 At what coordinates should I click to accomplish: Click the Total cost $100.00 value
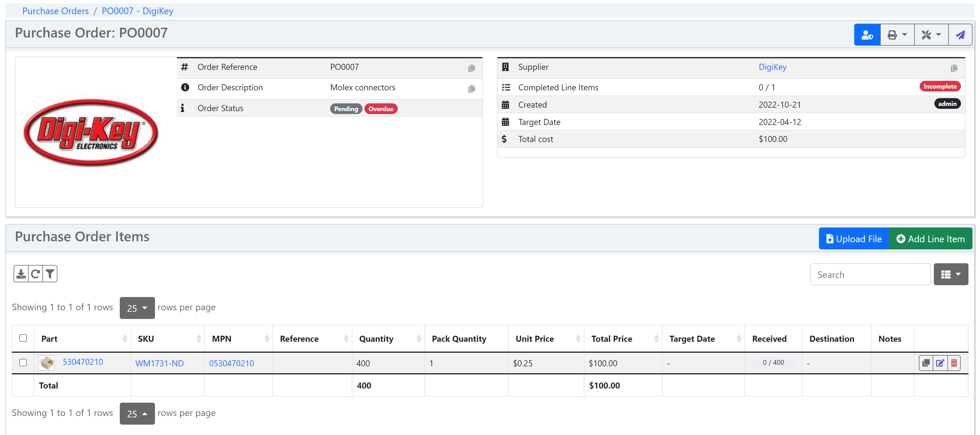coord(773,139)
